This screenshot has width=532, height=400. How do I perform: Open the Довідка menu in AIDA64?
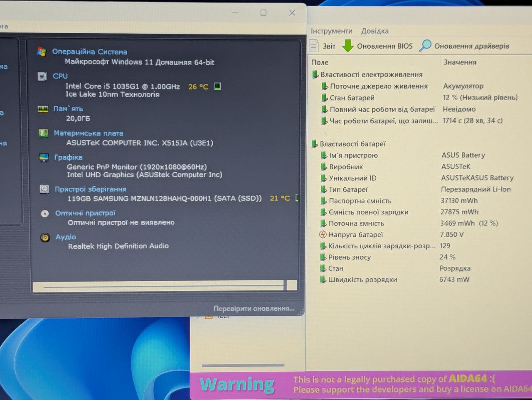pyautogui.click(x=375, y=31)
